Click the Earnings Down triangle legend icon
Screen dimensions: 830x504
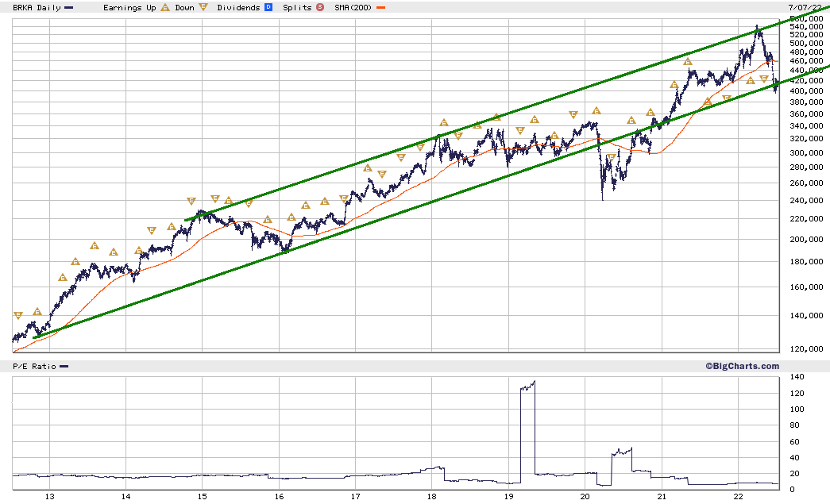(x=203, y=7)
